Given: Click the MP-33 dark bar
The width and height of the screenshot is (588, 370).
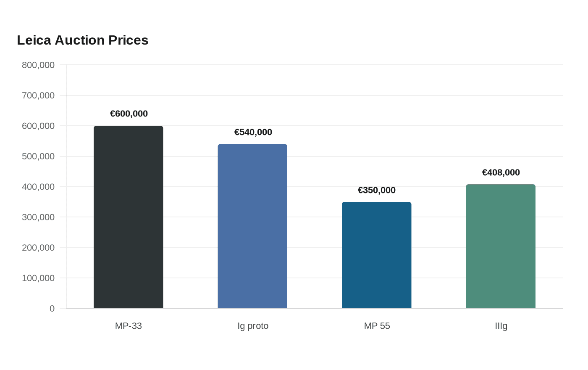Looking at the screenshot, I should click(x=129, y=217).
